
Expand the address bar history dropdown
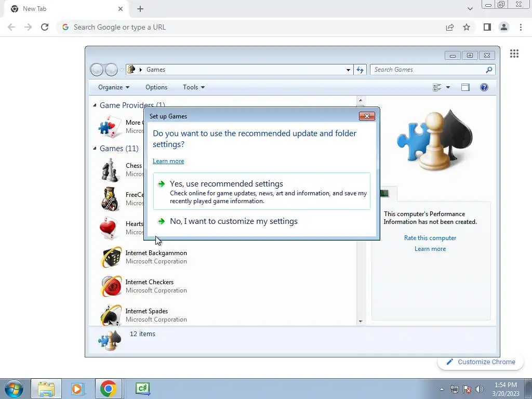tap(348, 70)
